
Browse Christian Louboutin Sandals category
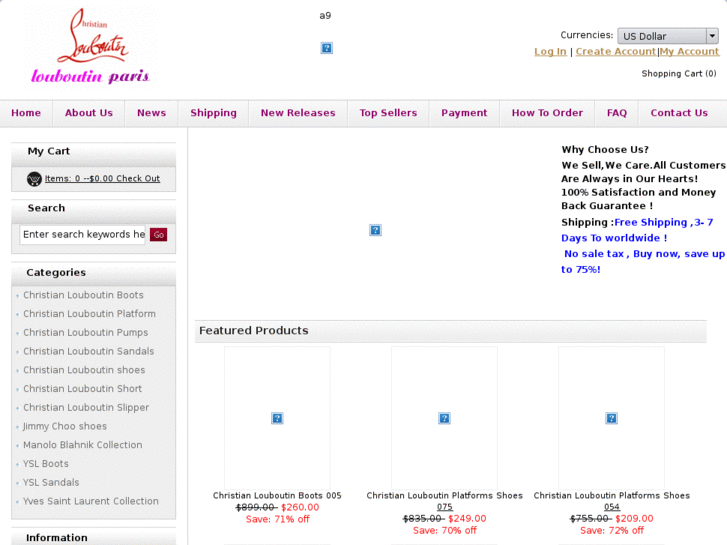[x=89, y=351]
